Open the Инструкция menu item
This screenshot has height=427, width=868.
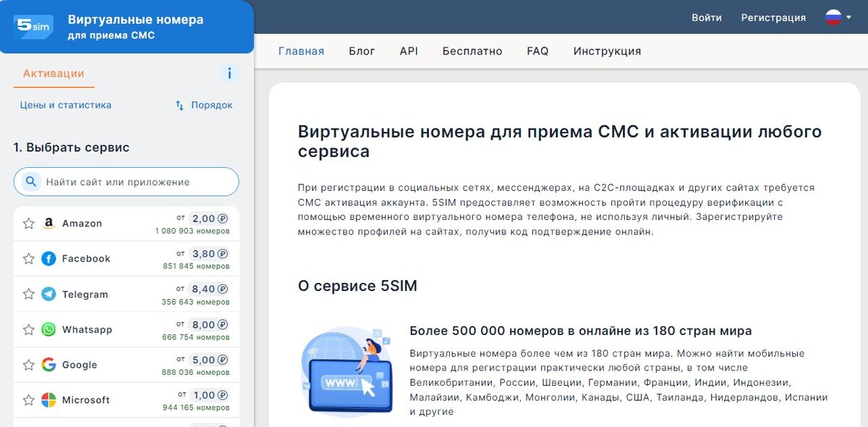[608, 51]
